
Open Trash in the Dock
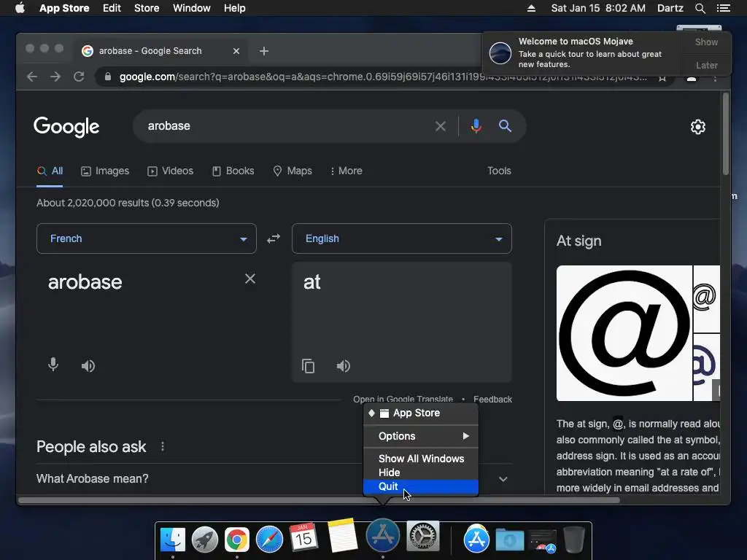tap(573, 540)
